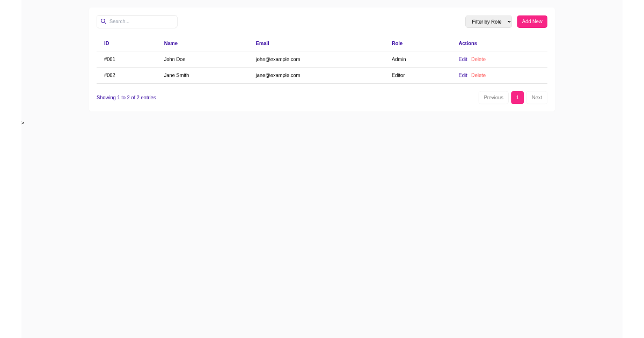Sort the table by the ID column
The width and height of the screenshot is (644, 338).
[106, 43]
